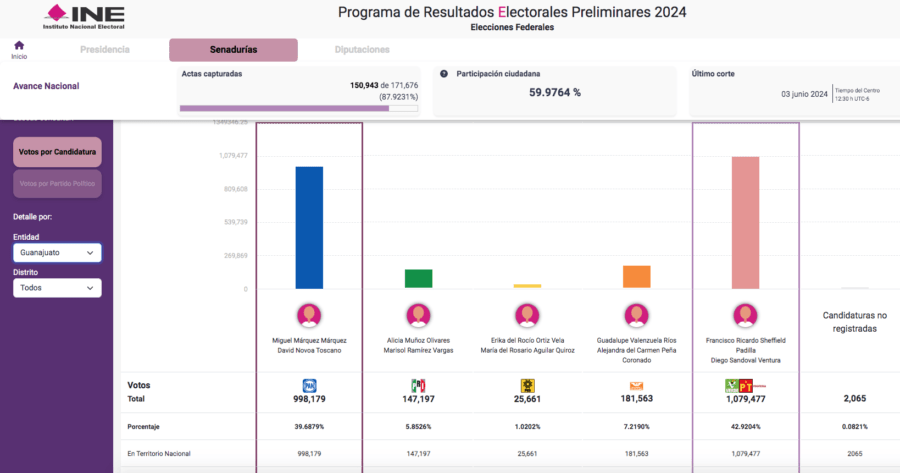Expand the Distrito dropdown showing Todos
Viewport: 900px width, 473px height.
click(x=57, y=288)
